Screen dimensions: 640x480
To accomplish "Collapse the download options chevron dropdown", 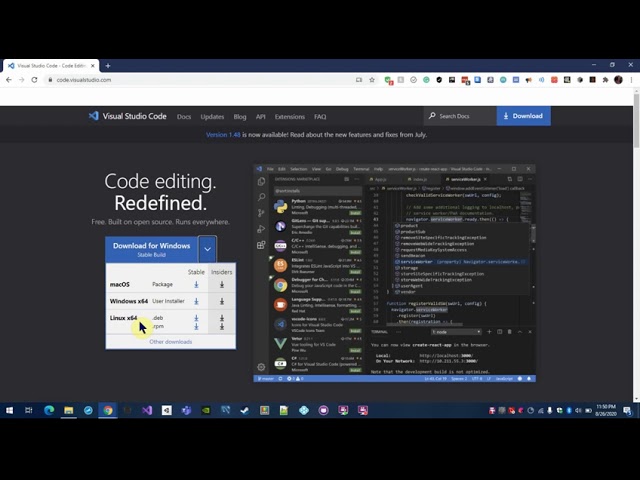I will [207, 249].
